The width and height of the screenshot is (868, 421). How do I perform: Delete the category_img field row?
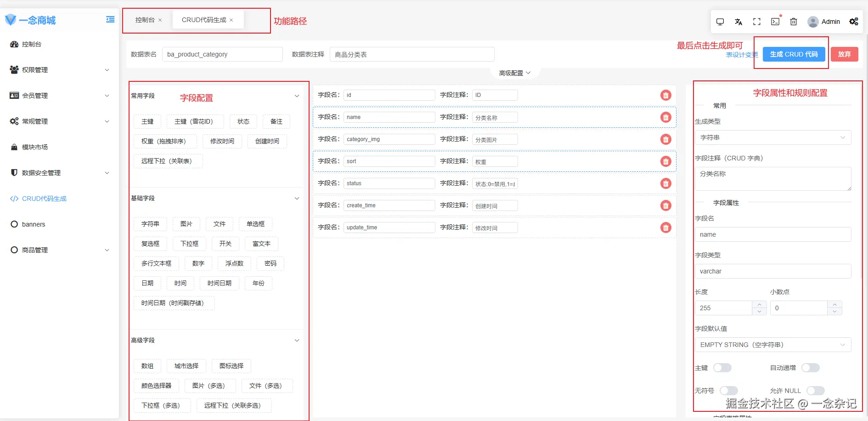(x=666, y=139)
